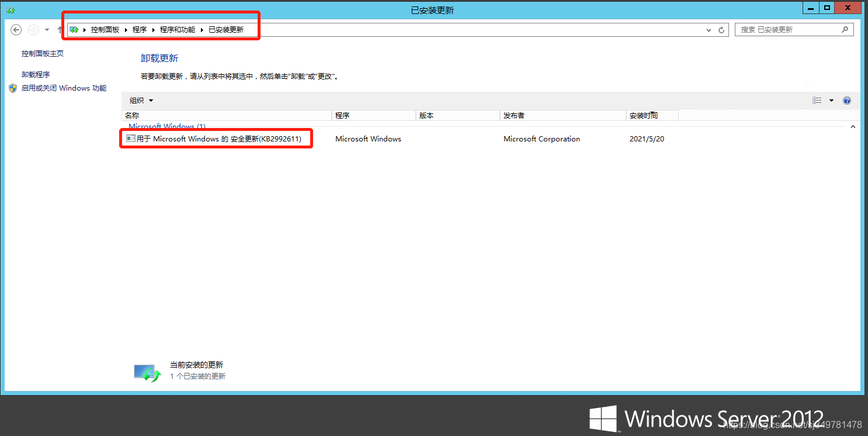Minimize the 已安装更新 window

811,8
